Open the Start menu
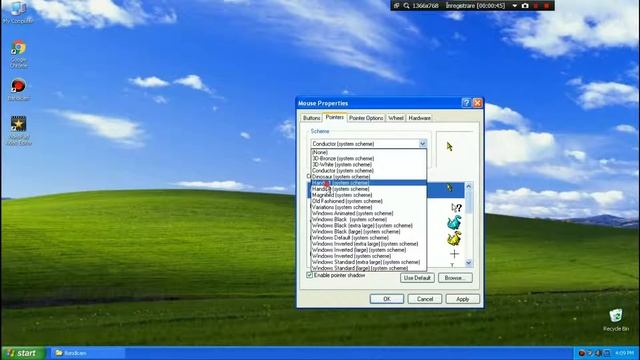640x360 pixels. coord(22,353)
